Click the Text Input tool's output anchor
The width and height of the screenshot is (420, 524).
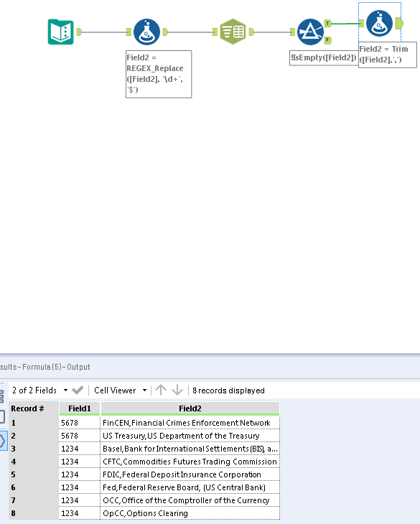[x=79, y=32]
